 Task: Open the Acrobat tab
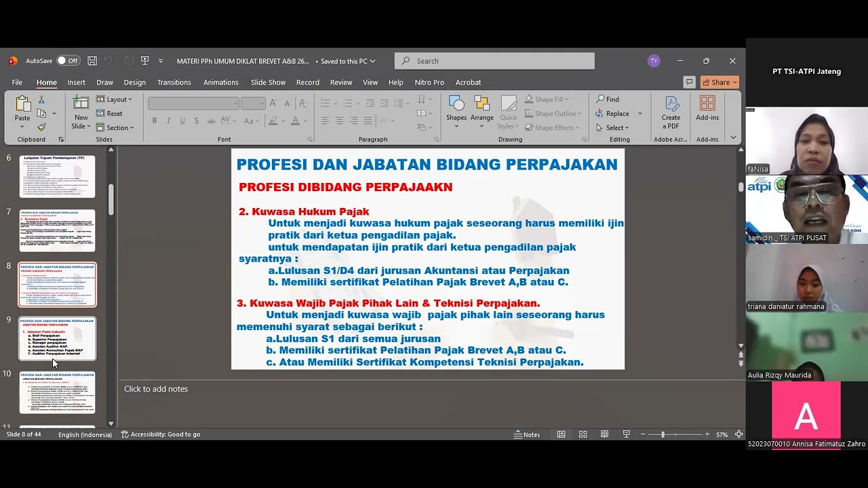(x=468, y=82)
